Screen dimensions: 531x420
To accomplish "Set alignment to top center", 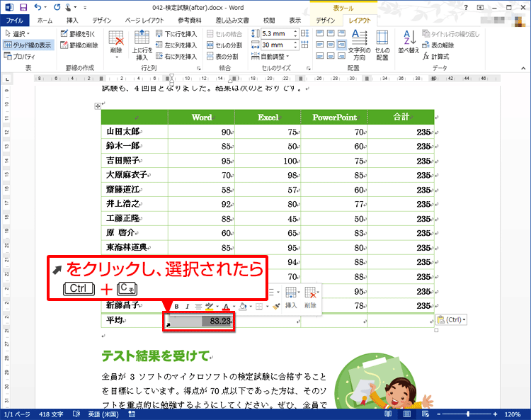I will click(331, 33).
